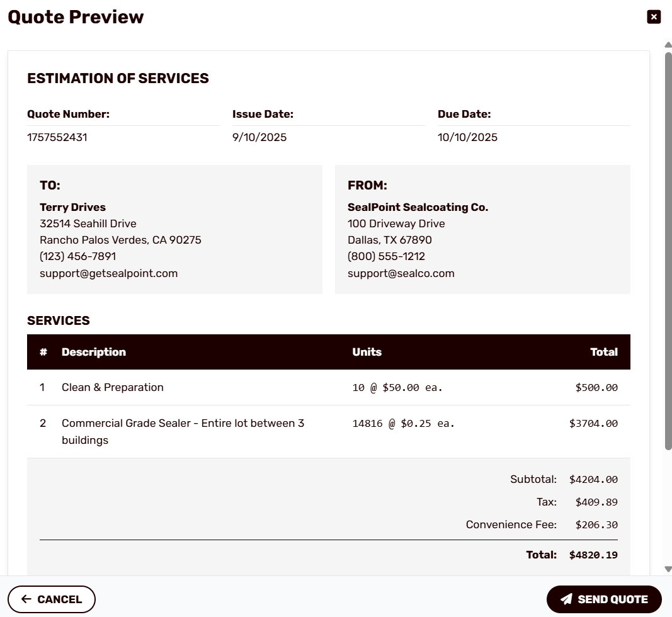Click company phone (800) 555-1212
The height and width of the screenshot is (617, 672).
(x=386, y=256)
